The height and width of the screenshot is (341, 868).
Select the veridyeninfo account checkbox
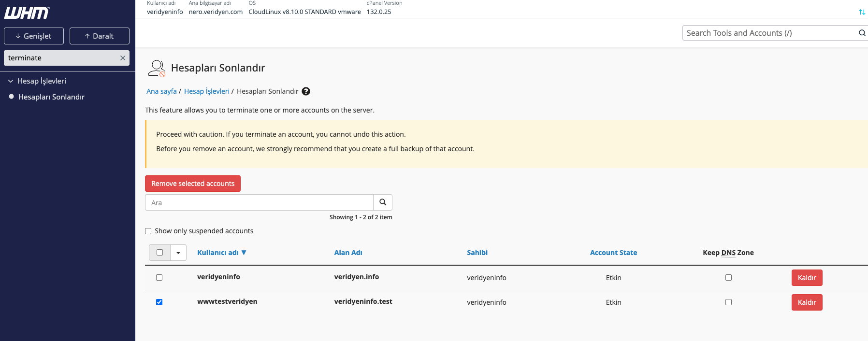click(x=159, y=278)
